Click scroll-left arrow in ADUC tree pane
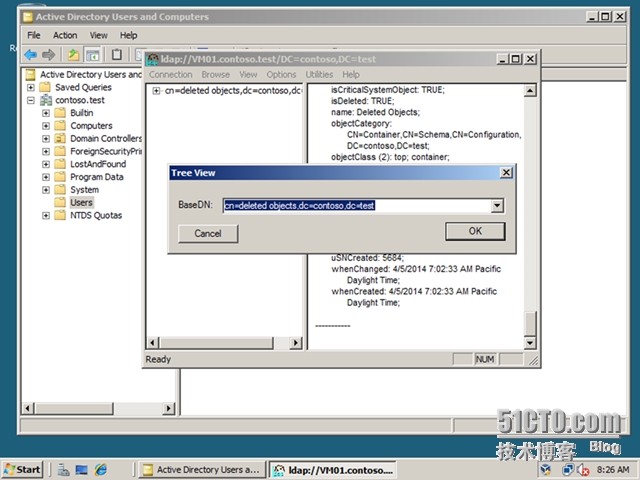The height and width of the screenshot is (480, 640). 28,408
